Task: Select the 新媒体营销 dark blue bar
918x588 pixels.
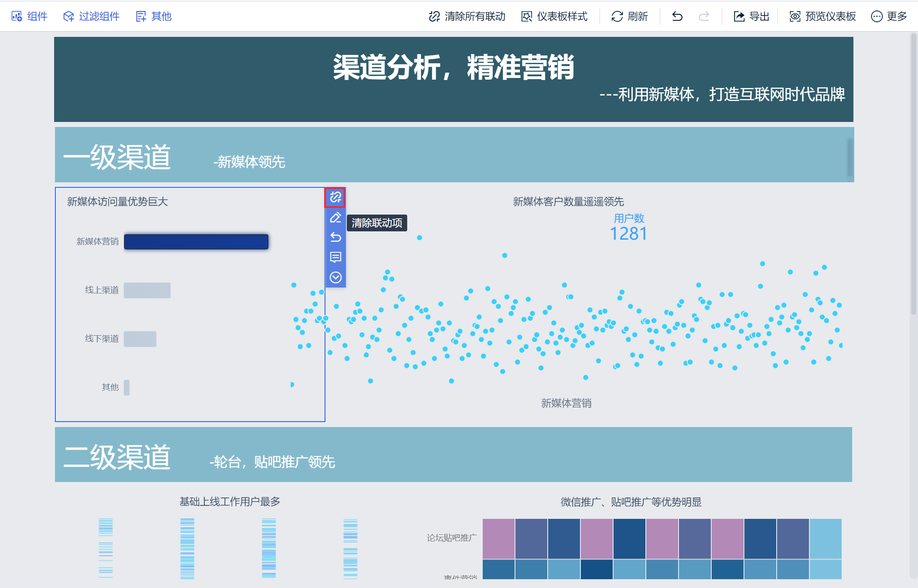Action: pyautogui.click(x=196, y=242)
